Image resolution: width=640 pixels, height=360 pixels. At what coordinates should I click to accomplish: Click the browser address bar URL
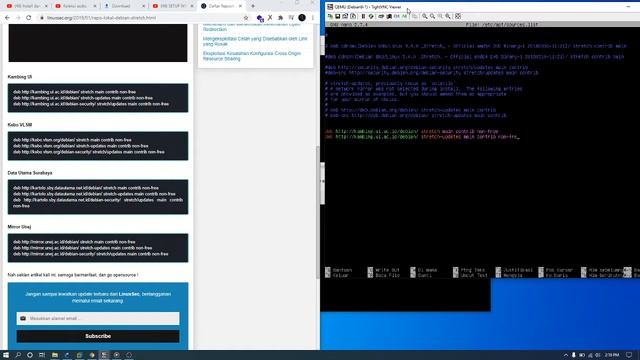point(101,18)
